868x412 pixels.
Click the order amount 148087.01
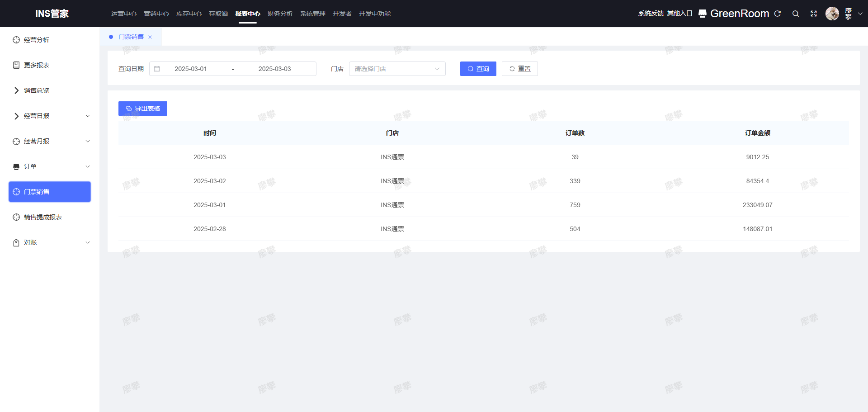pyautogui.click(x=758, y=229)
